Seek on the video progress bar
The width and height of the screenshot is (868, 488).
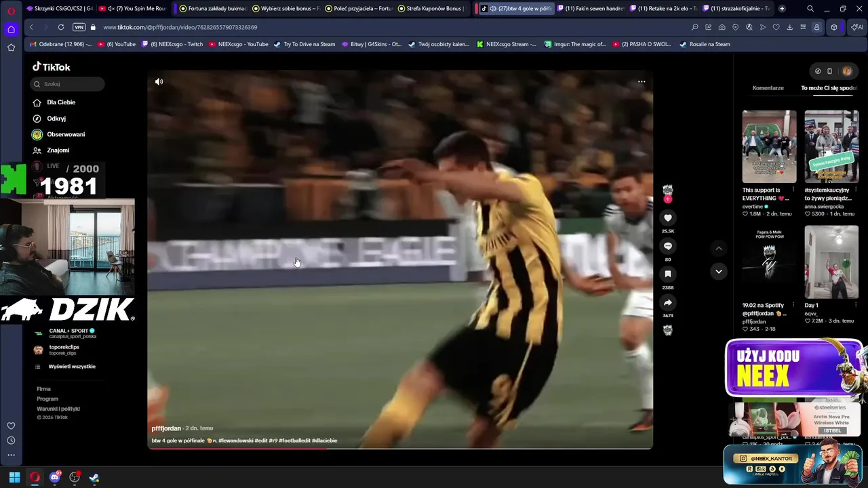[x=400, y=448]
